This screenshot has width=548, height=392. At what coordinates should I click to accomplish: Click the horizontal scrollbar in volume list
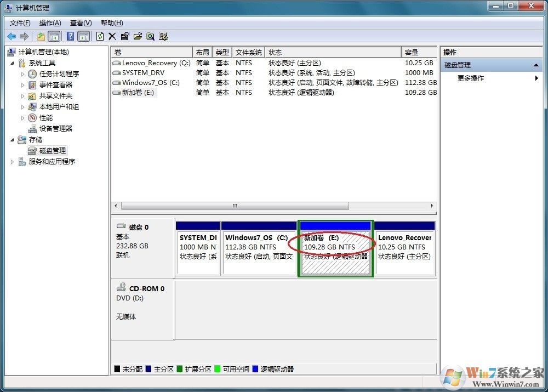235,206
